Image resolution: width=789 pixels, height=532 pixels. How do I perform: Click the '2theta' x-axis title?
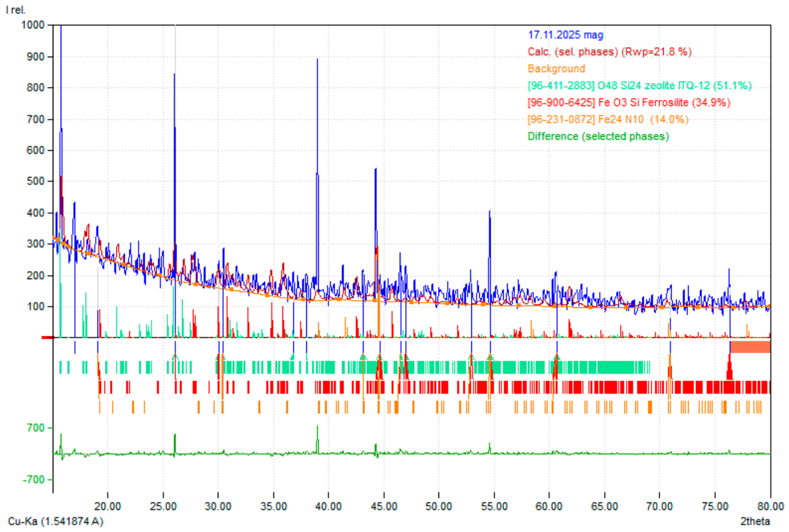(755, 521)
